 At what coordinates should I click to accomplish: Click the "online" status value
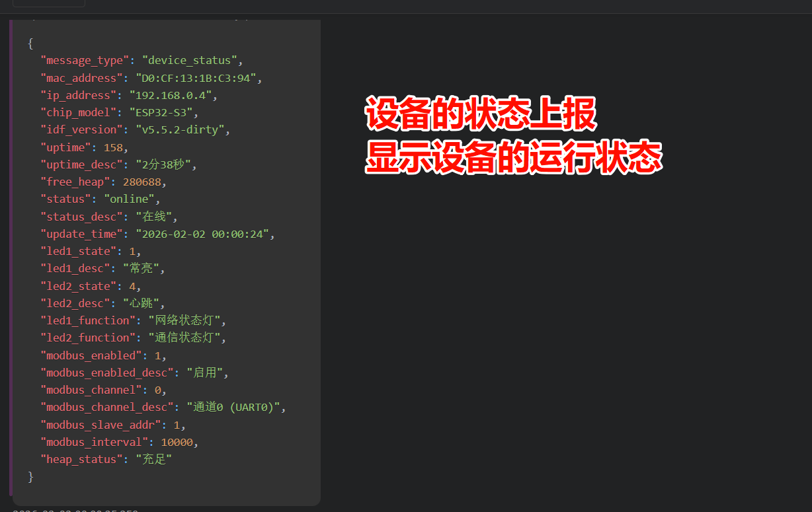[129, 199]
